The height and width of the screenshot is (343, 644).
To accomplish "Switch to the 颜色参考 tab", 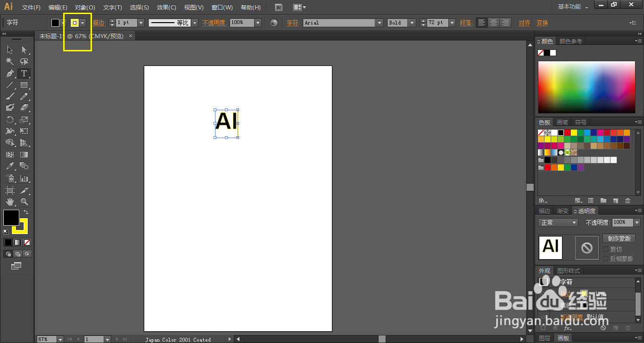I will coord(570,41).
